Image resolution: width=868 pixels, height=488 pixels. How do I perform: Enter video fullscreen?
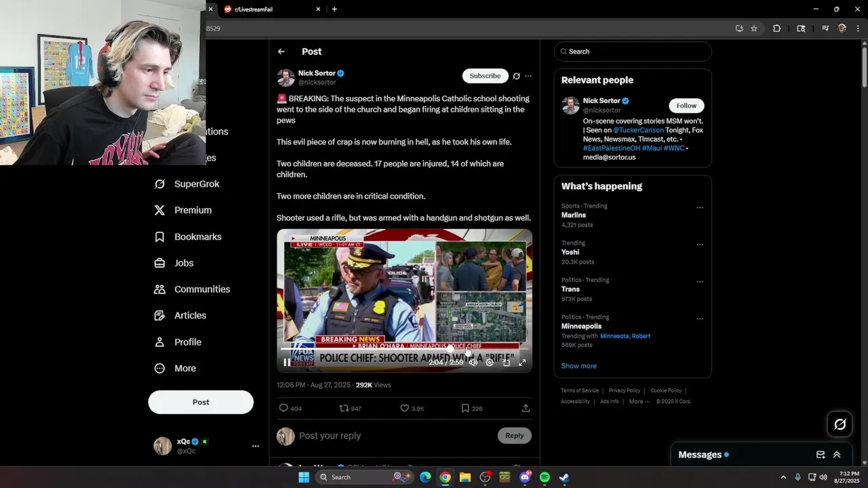(522, 363)
